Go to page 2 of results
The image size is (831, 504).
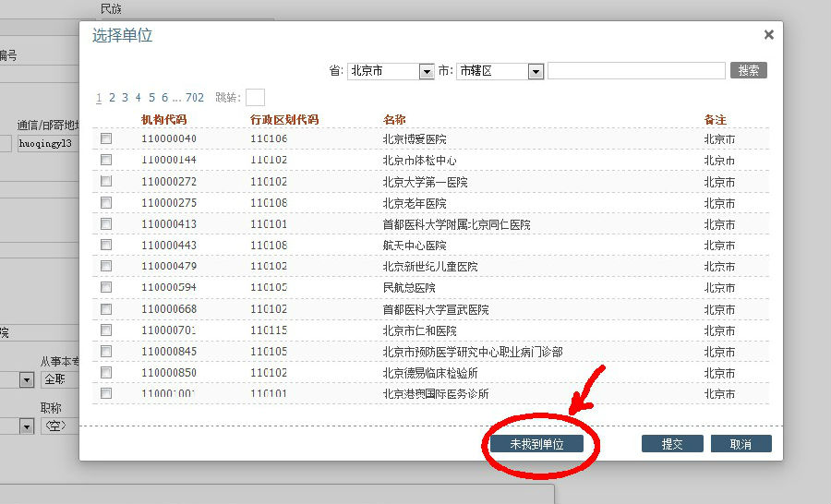tap(112, 98)
